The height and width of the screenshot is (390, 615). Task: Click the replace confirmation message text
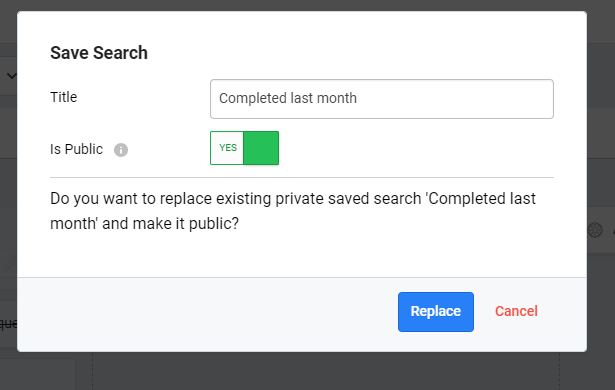pyautogui.click(x=293, y=211)
